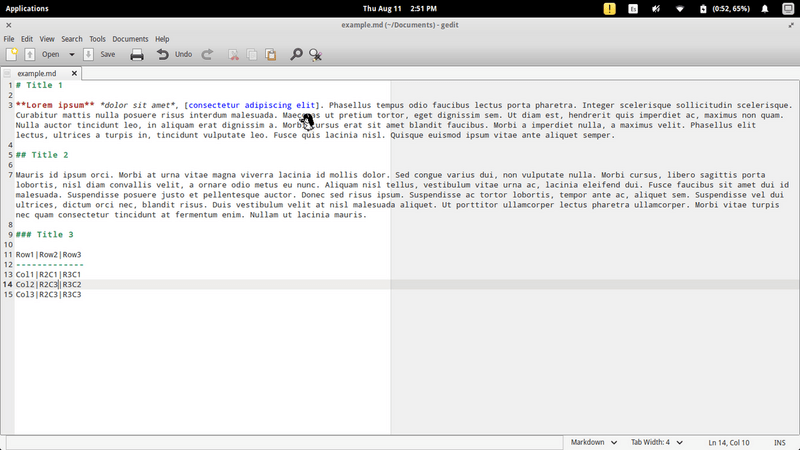800x450 pixels.
Task: Open the Applications menu
Action: click(28, 8)
